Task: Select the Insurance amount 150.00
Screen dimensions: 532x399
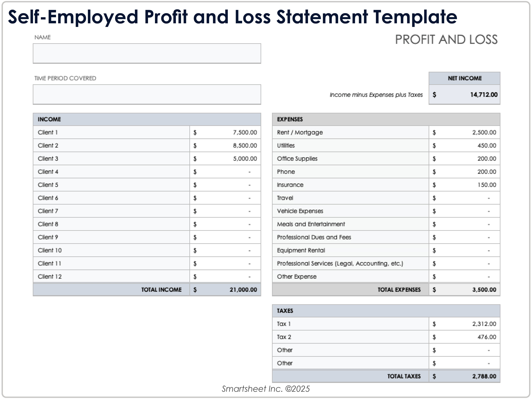Action: [487, 185]
